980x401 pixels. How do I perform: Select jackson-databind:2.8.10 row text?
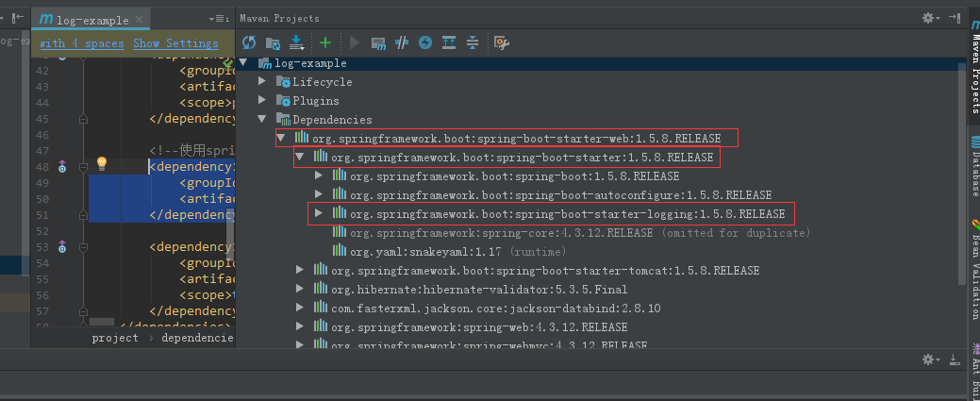pos(495,309)
